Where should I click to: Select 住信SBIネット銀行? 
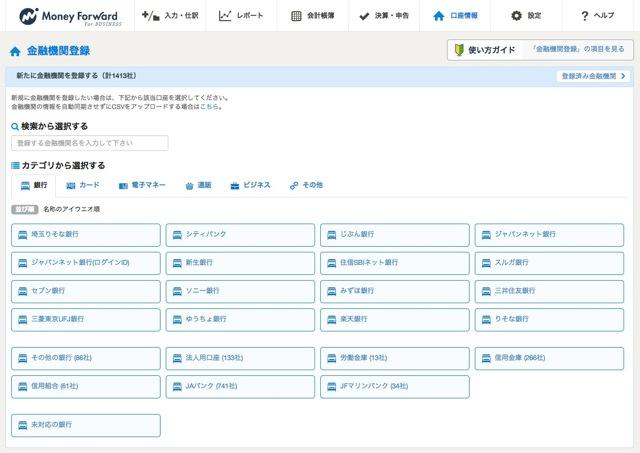click(395, 263)
